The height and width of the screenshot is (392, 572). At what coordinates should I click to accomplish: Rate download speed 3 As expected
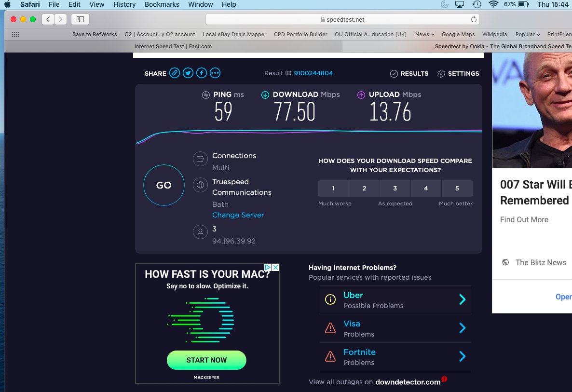pyautogui.click(x=395, y=189)
